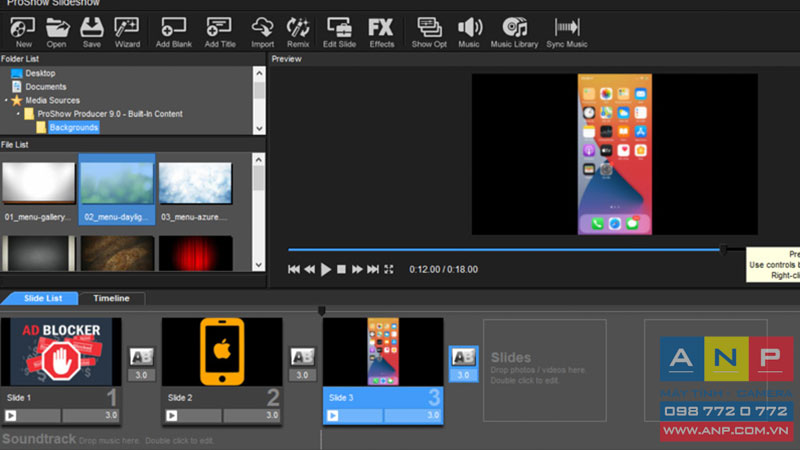Select ProShow Producer 9.0 Built-In Content folder
Screen dimensions: 800x450
pyautogui.click(x=110, y=114)
